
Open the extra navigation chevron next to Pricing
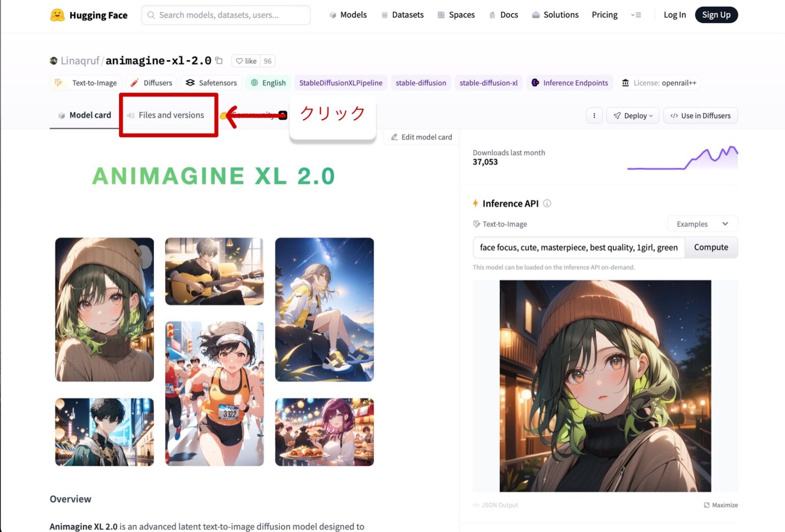[636, 15]
